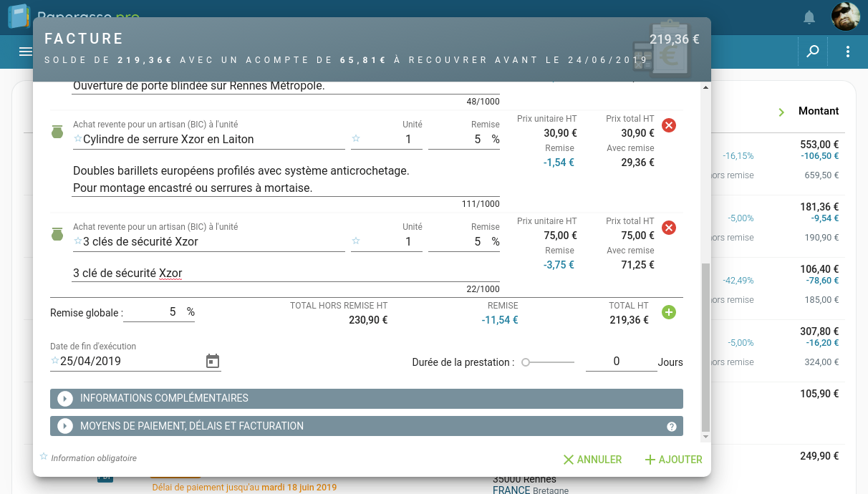Open the hamburger navigation menu
The height and width of the screenshot is (494, 868).
pos(26,52)
